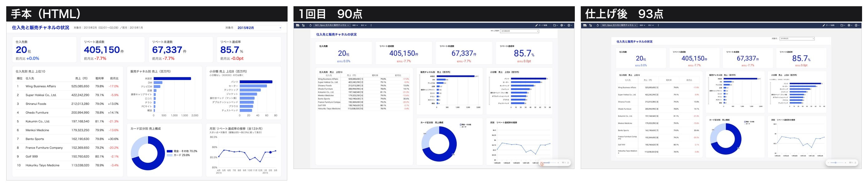Screen dimensions: 868x188
Task: Open the settings gear in 仕上げ後 panel toolbar
Action: [x=849, y=25]
